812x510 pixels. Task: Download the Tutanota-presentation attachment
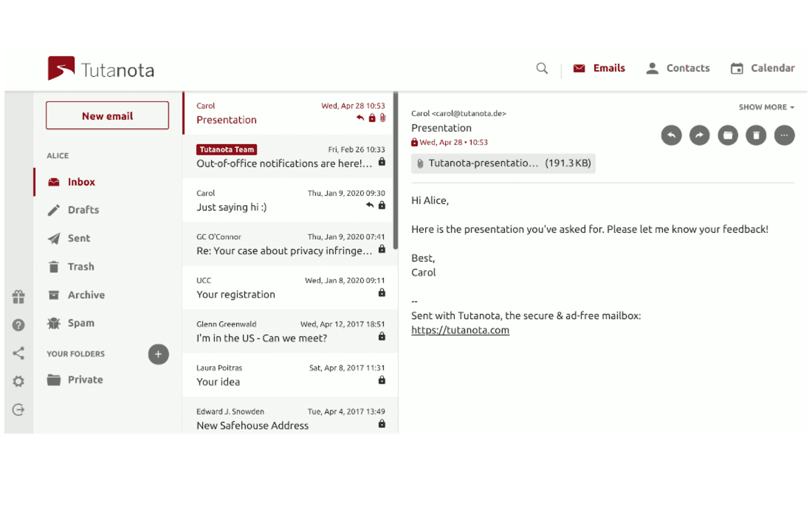(503, 164)
